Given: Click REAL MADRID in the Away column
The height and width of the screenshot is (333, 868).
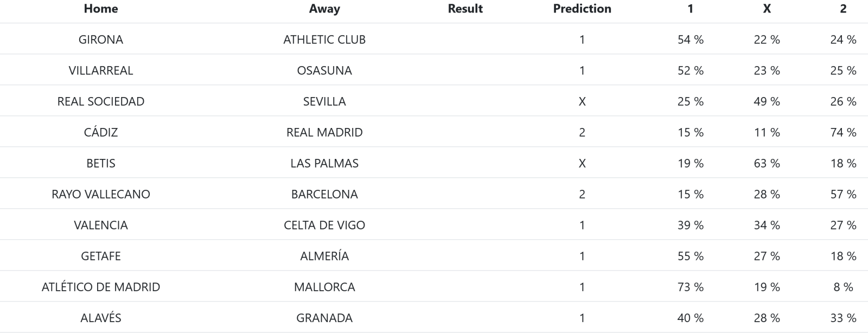Looking at the screenshot, I should coord(324,132).
